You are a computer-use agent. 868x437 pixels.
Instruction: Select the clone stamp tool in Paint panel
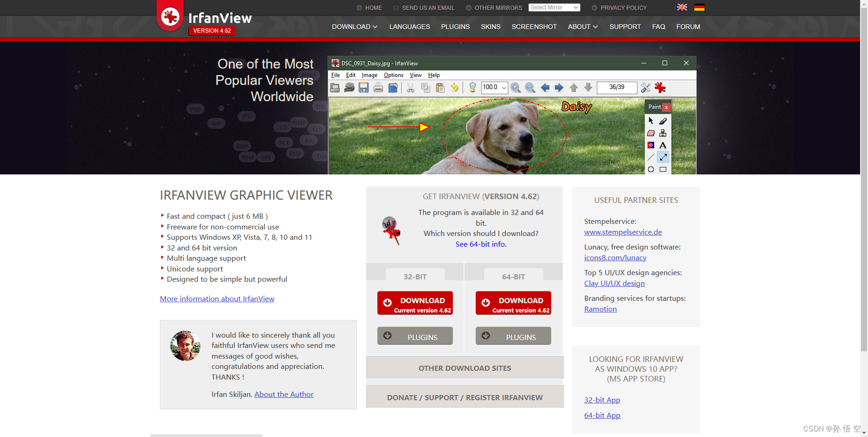(x=663, y=133)
